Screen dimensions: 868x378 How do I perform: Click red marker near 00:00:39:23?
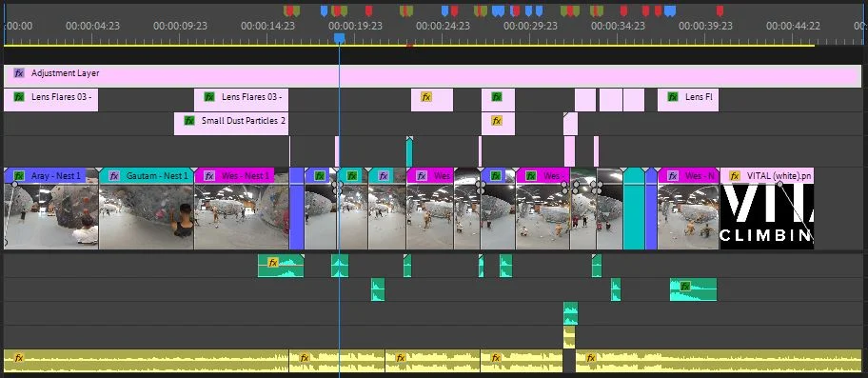click(720, 10)
